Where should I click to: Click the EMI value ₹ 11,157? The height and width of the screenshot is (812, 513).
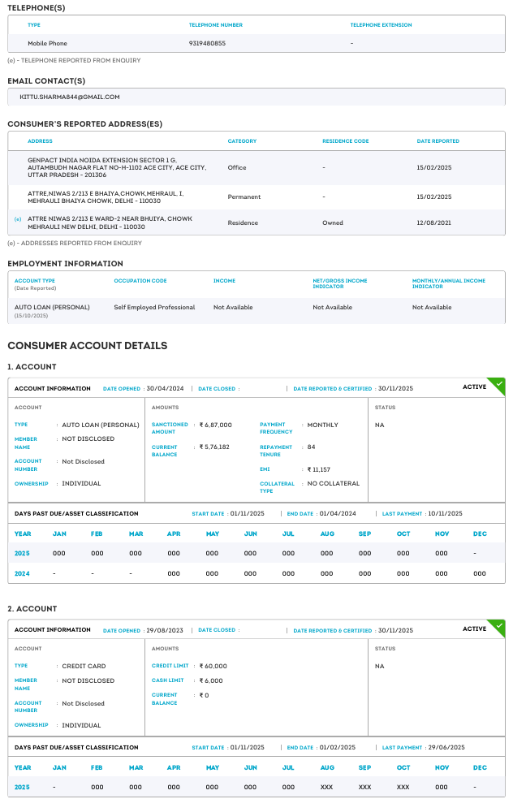tap(319, 469)
